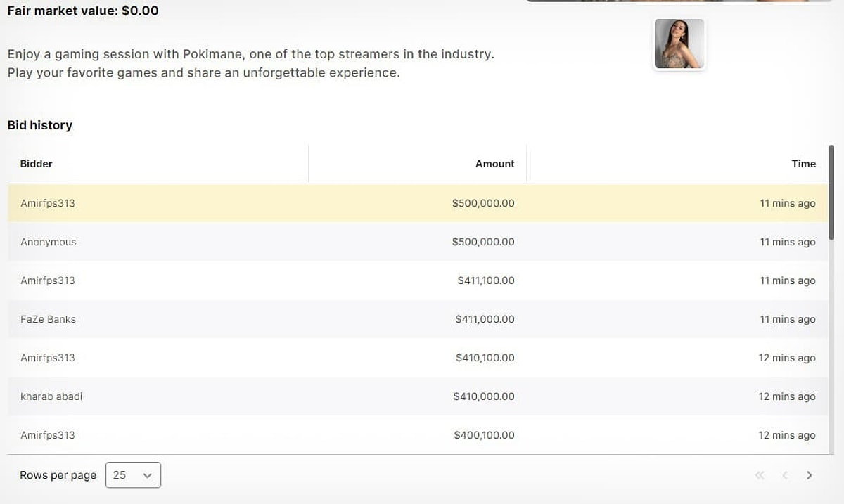
Task: Click the $410,100.00 bid amount
Action: [x=485, y=358]
